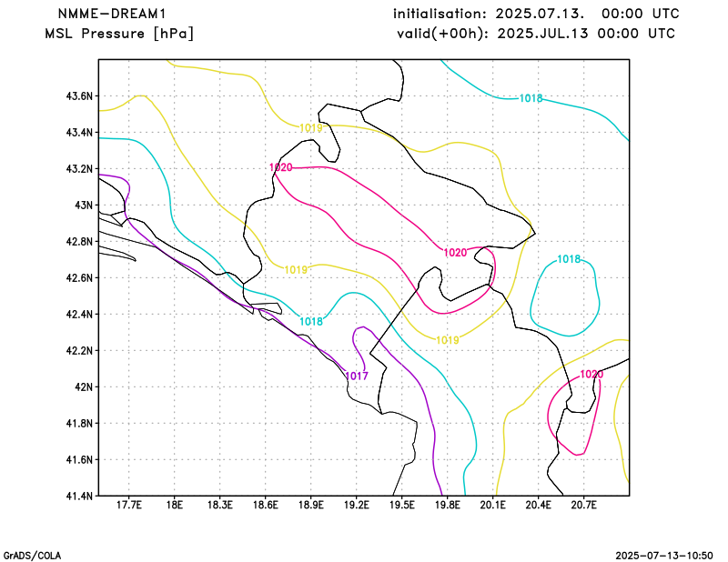
Task: Click the 17.7E longitude label
Action: click(x=128, y=505)
